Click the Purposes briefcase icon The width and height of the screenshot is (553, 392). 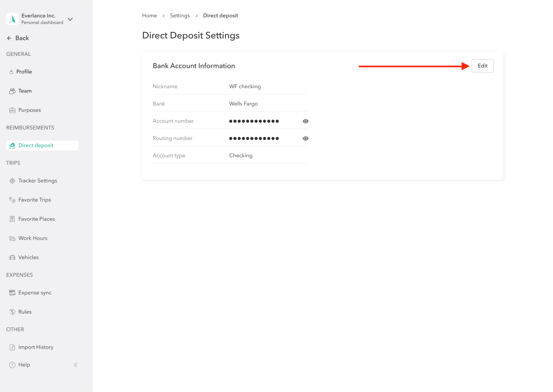12,110
